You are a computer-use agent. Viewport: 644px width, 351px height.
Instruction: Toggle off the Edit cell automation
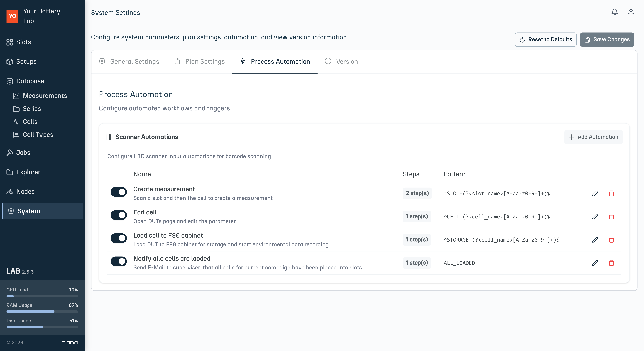coord(119,215)
